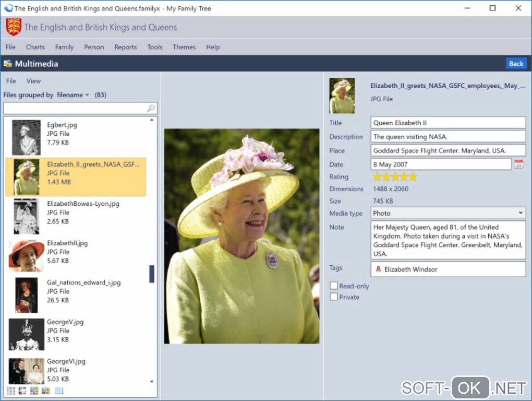Toggle the Private checkbox

[334, 297]
